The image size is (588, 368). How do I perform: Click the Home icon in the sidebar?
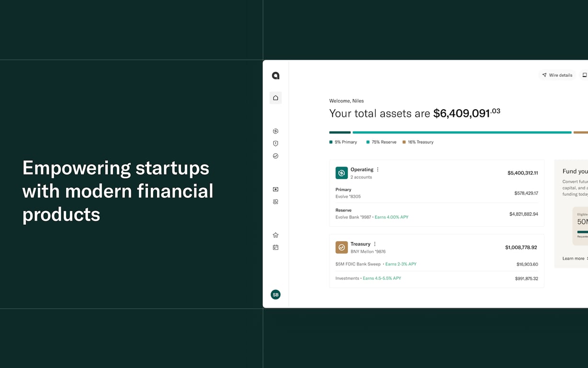[275, 98]
